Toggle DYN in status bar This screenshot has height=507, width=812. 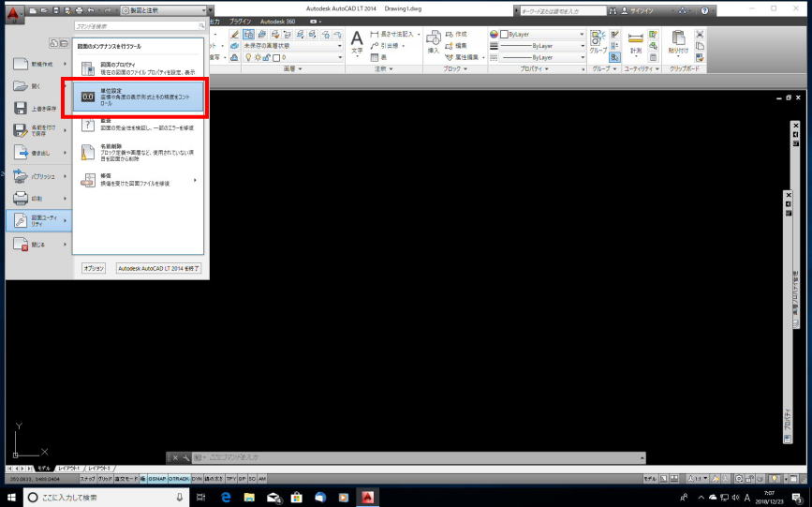click(x=197, y=479)
